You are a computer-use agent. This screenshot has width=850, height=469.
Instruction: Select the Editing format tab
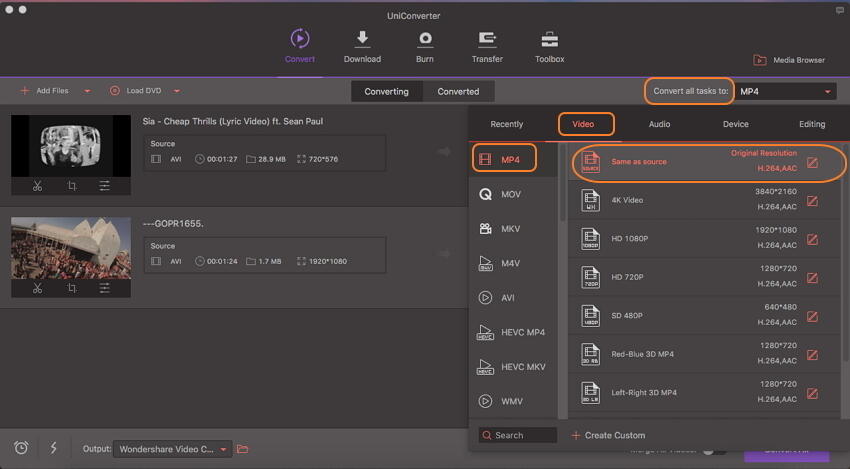812,124
